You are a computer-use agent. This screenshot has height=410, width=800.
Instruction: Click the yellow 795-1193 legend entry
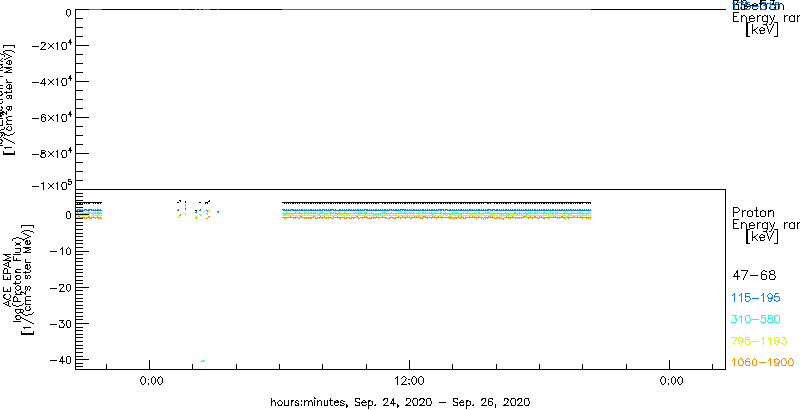point(760,341)
